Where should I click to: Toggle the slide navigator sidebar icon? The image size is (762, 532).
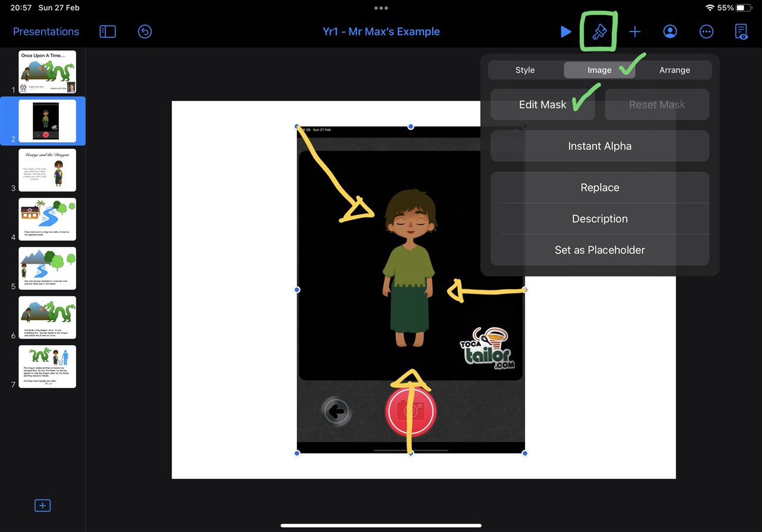click(x=108, y=32)
